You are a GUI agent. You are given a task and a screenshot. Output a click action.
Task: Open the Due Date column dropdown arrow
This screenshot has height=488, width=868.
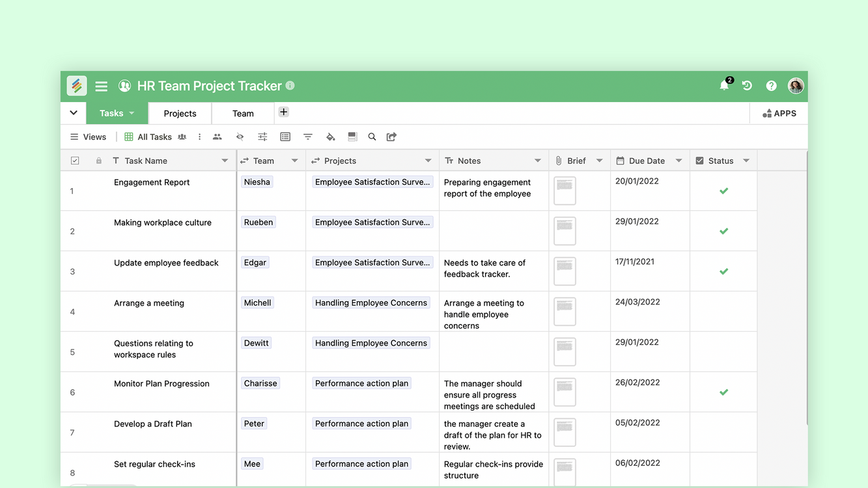coord(679,161)
